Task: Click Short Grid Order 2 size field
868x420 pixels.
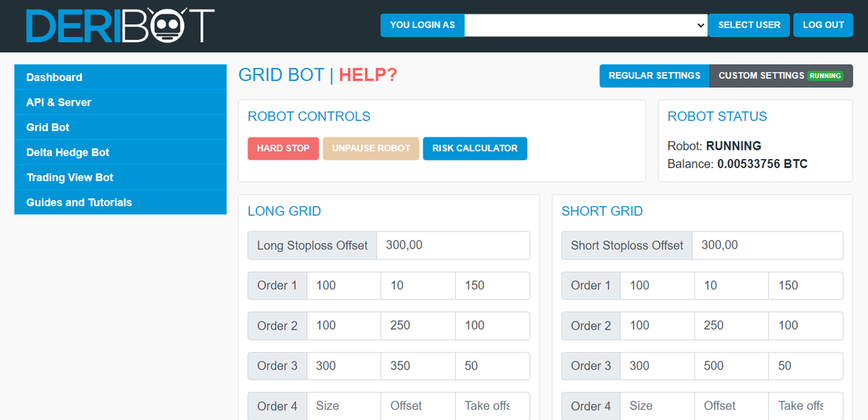Action: click(x=658, y=326)
